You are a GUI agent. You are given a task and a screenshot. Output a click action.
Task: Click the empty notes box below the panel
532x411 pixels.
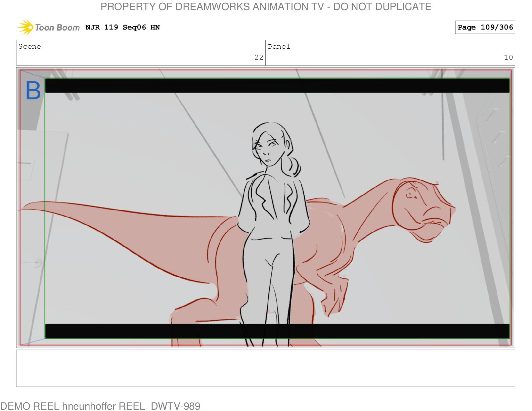coord(265,368)
